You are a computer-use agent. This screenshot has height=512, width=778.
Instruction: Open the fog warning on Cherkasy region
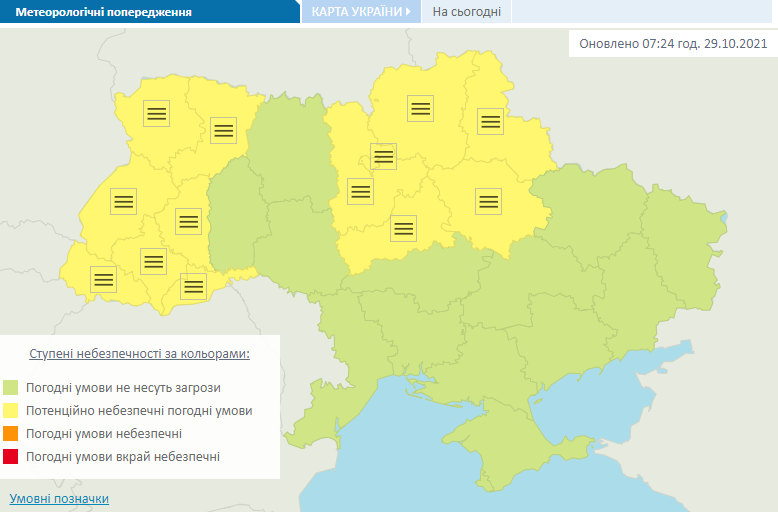pos(403,228)
